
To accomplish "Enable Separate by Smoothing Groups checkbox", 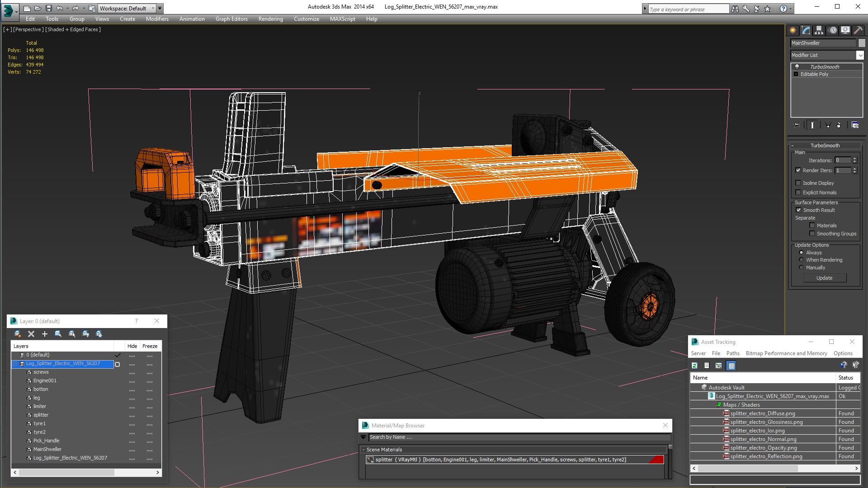I will point(812,234).
